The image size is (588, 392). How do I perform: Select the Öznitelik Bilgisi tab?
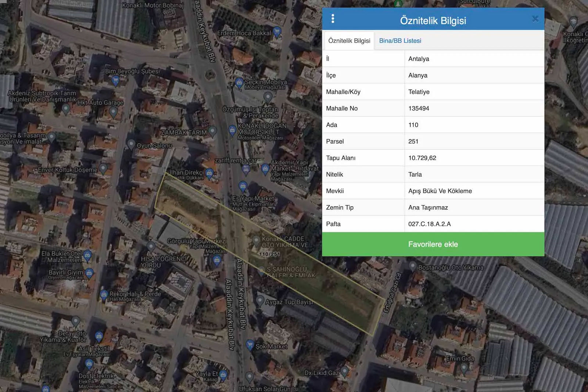(349, 41)
